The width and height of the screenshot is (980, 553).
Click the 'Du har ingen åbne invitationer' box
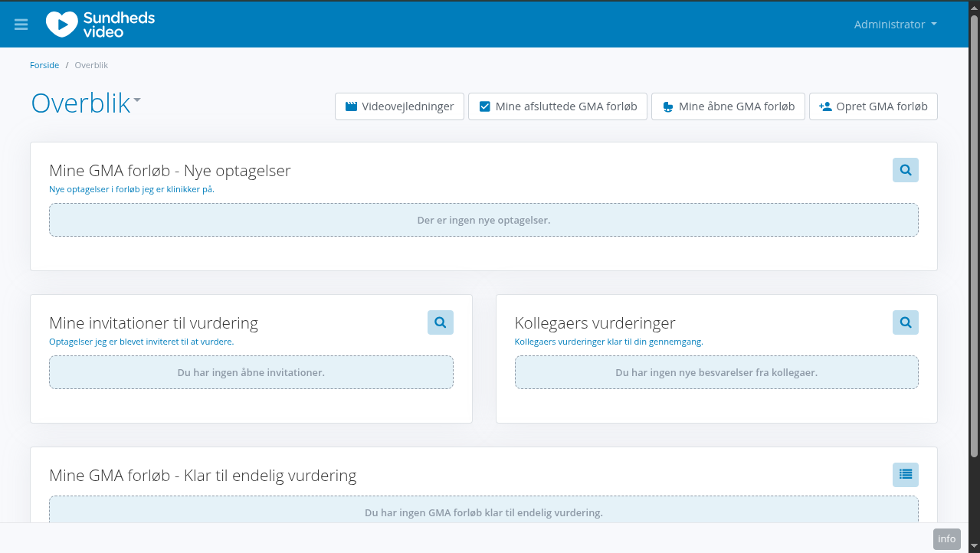click(x=251, y=372)
